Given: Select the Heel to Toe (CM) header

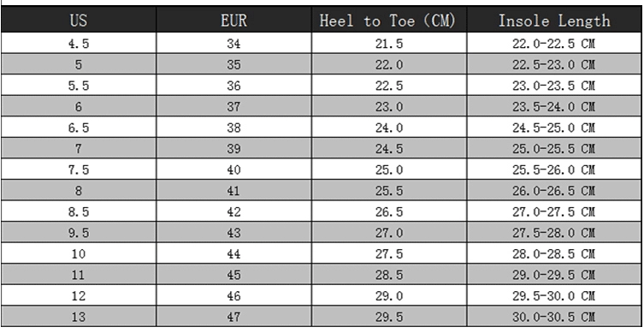Looking at the screenshot, I should point(389,20).
